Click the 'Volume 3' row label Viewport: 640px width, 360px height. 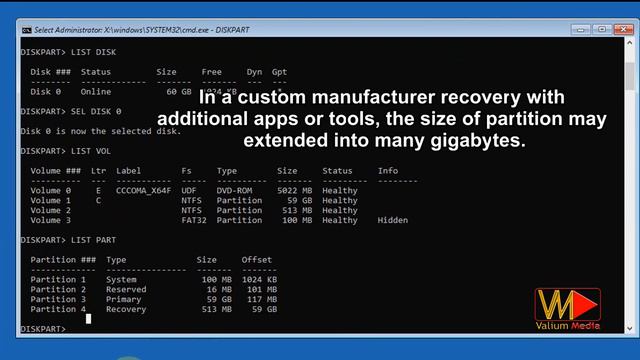51,220
